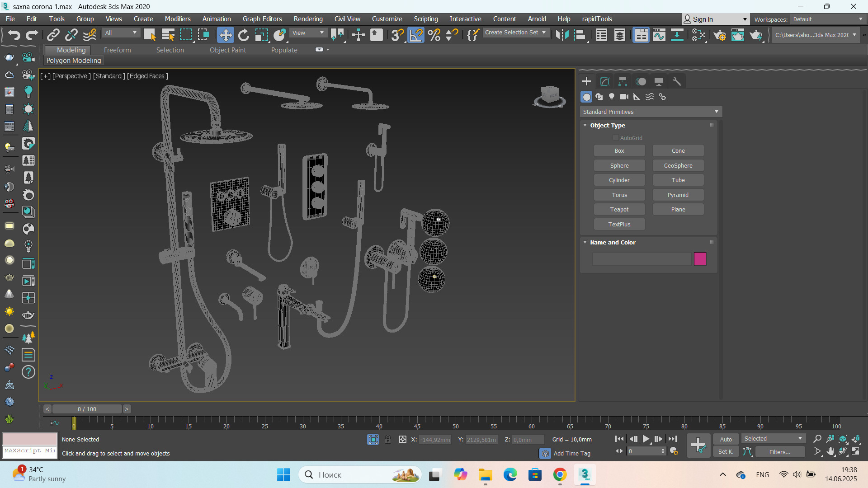Open the Rendering menu
Image resolution: width=868 pixels, height=488 pixels.
point(308,19)
